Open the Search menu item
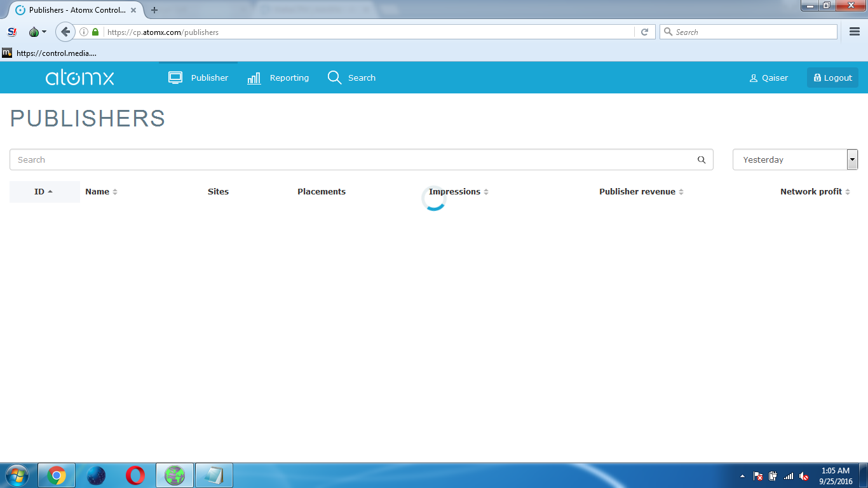 351,78
